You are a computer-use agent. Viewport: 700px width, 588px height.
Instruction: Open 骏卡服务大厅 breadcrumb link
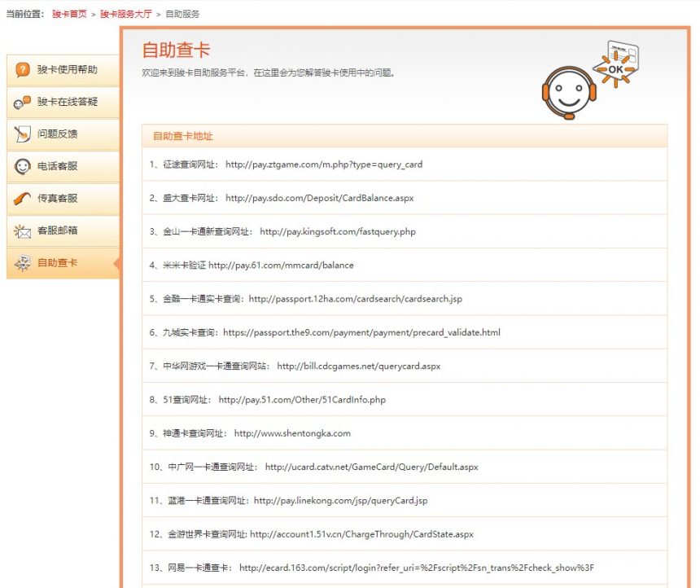point(126,14)
